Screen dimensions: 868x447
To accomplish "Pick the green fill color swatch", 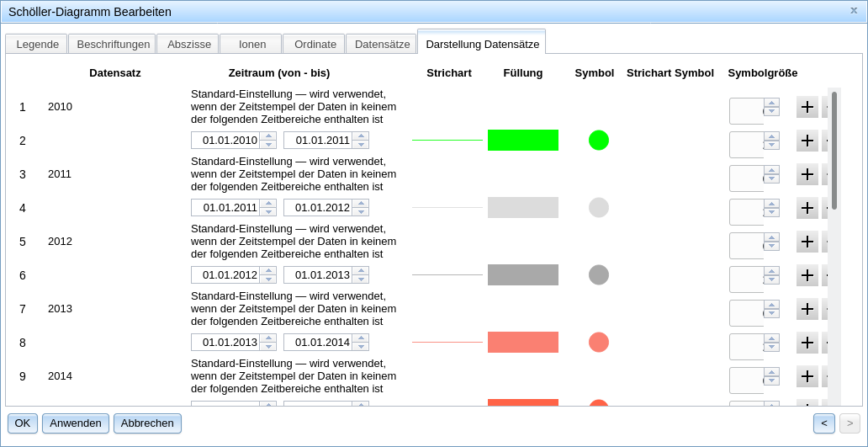I will pyautogui.click(x=522, y=141).
